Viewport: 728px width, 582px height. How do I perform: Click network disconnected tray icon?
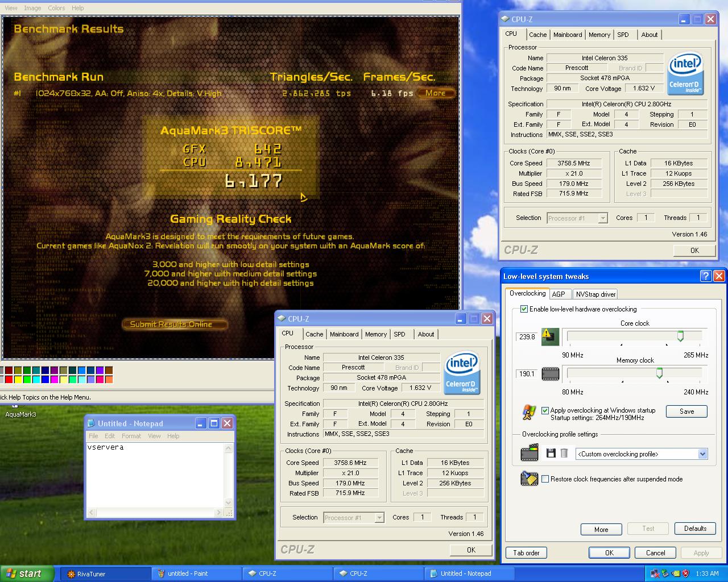[655, 573]
